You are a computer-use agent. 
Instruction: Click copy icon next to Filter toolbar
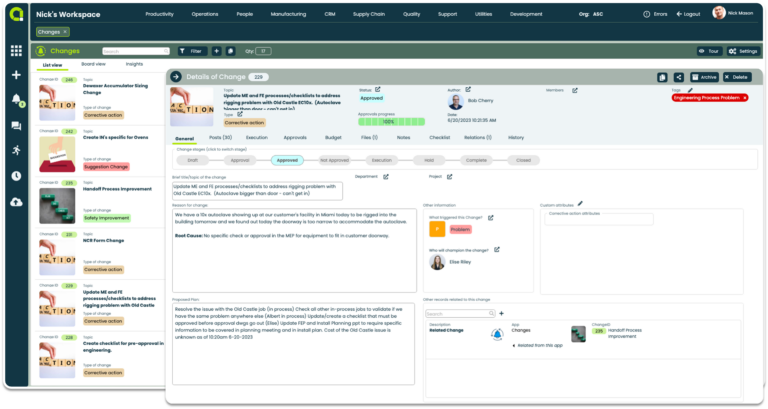pyautogui.click(x=231, y=51)
